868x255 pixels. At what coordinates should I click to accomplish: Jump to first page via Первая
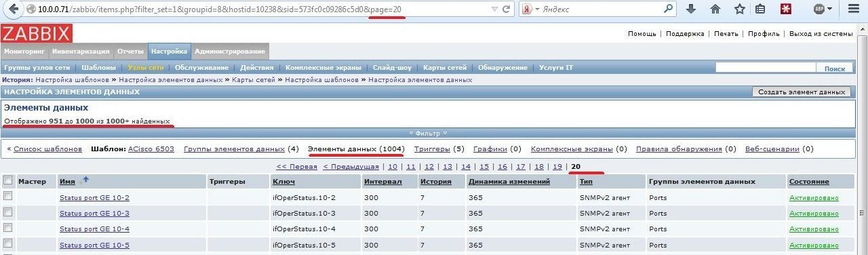(x=296, y=166)
